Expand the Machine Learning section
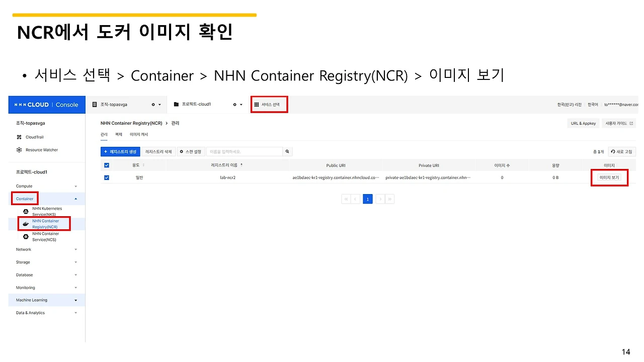Image resolution: width=644 pixels, height=362 pixels. [47, 300]
